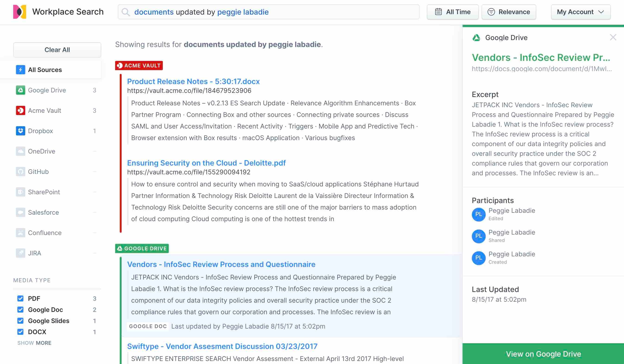Viewport: 624px width, 364px height.
Task: Focus the search query input field
Action: (268, 12)
